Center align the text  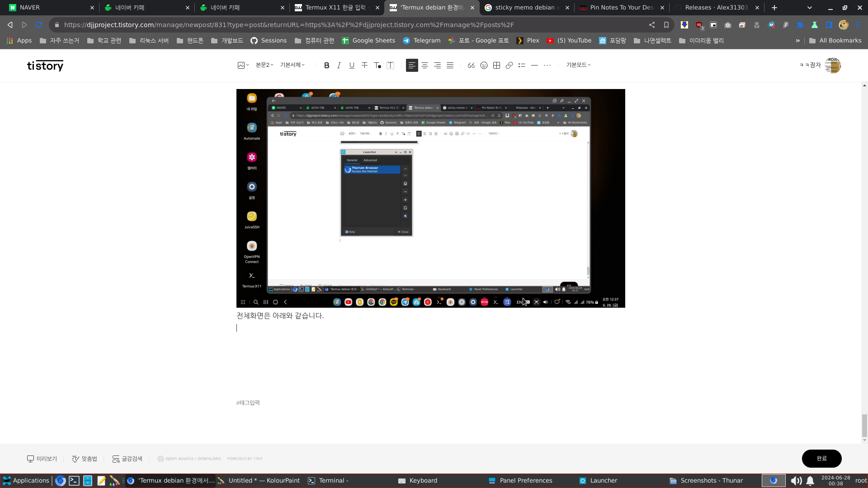click(x=425, y=66)
